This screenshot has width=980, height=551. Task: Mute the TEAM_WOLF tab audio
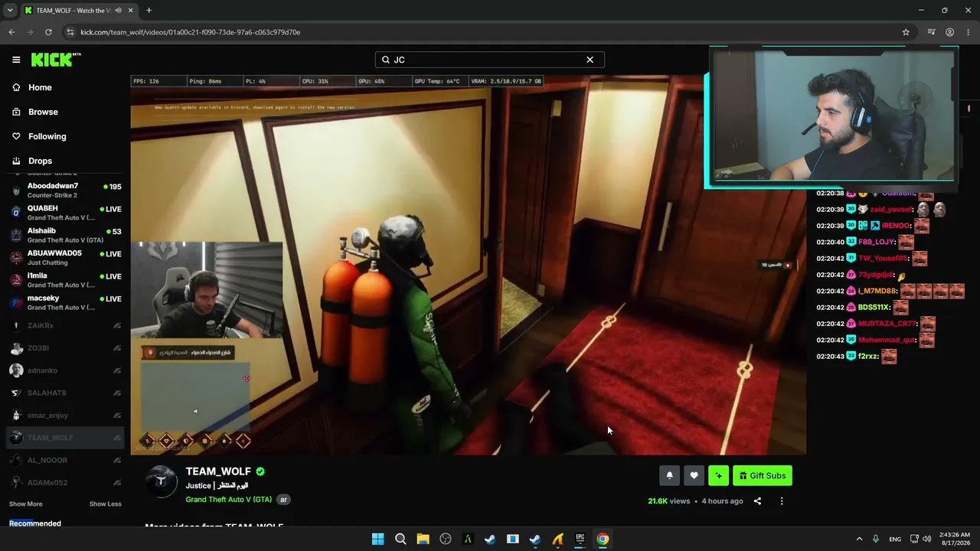click(x=118, y=11)
